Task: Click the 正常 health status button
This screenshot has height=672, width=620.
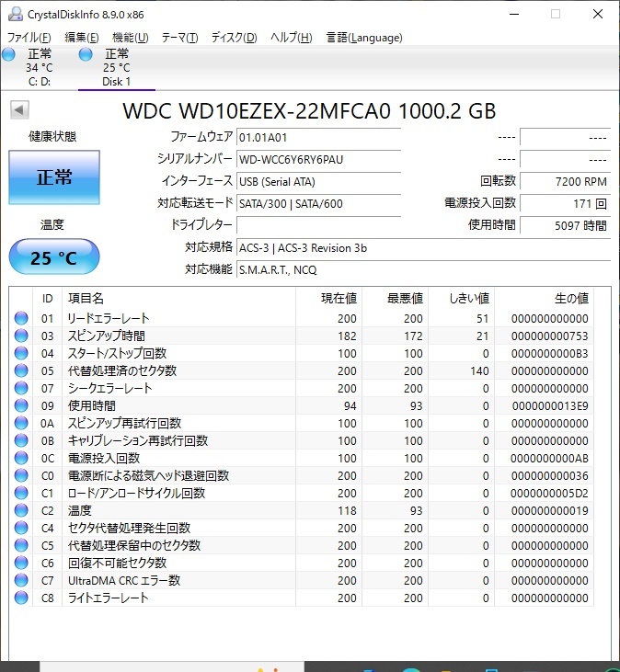Action: point(54,177)
